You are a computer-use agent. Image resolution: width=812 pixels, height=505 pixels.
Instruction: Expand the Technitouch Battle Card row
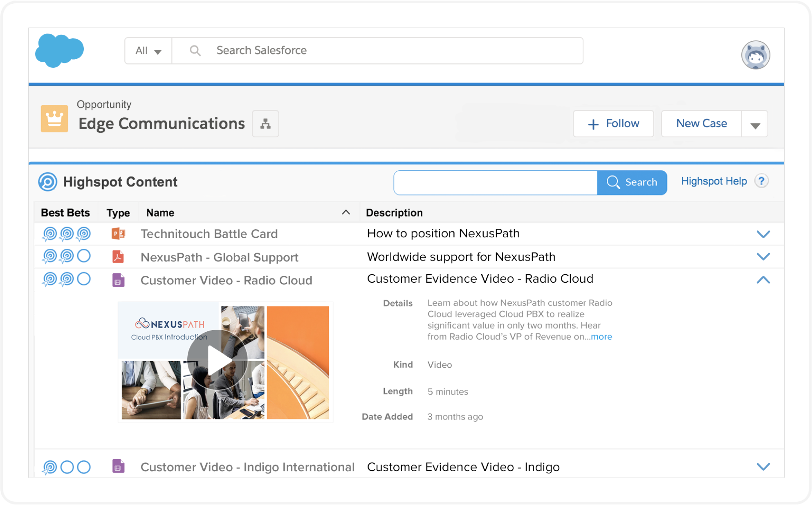click(x=763, y=234)
